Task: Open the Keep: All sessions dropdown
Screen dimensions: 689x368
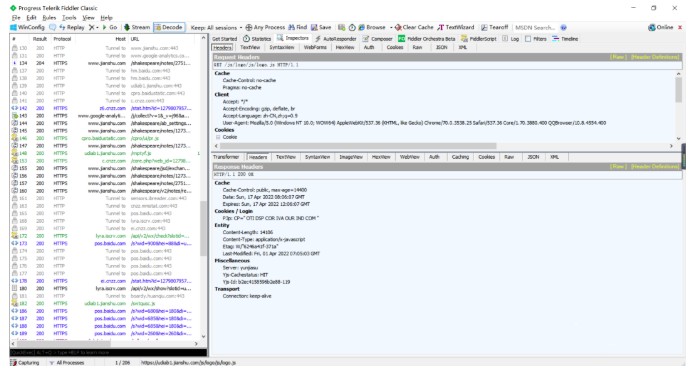Action: click(216, 27)
